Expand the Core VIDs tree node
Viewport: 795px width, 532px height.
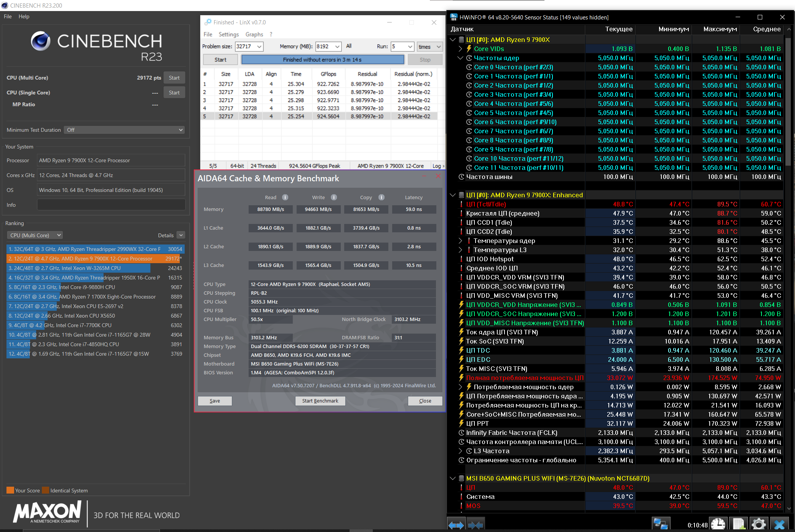click(x=460, y=49)
